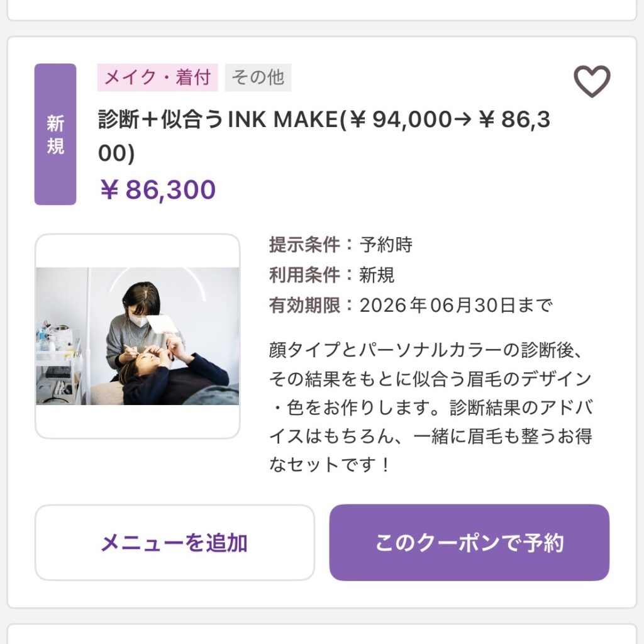This screenshot has width=644, height=644.
Task: Click the 2026年06月30日まで expiry date
Action: pos(456,306)
